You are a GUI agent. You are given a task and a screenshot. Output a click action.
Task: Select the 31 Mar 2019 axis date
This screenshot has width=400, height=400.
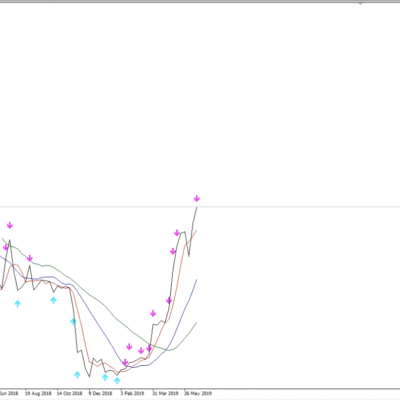[x=165, y=393]
